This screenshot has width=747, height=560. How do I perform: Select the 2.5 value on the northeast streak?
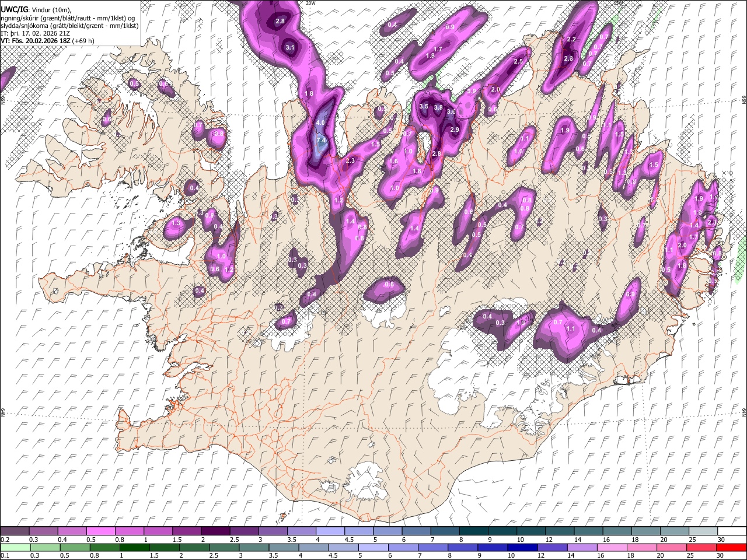pyautogui.click(x=518, y=61)
